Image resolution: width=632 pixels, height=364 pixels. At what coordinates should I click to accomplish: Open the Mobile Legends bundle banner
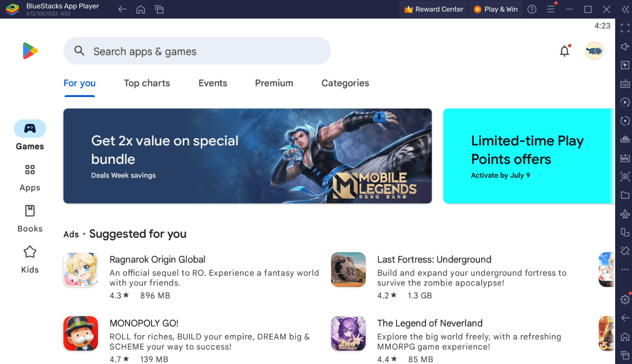pyautogui.click(x=248, y=156)
